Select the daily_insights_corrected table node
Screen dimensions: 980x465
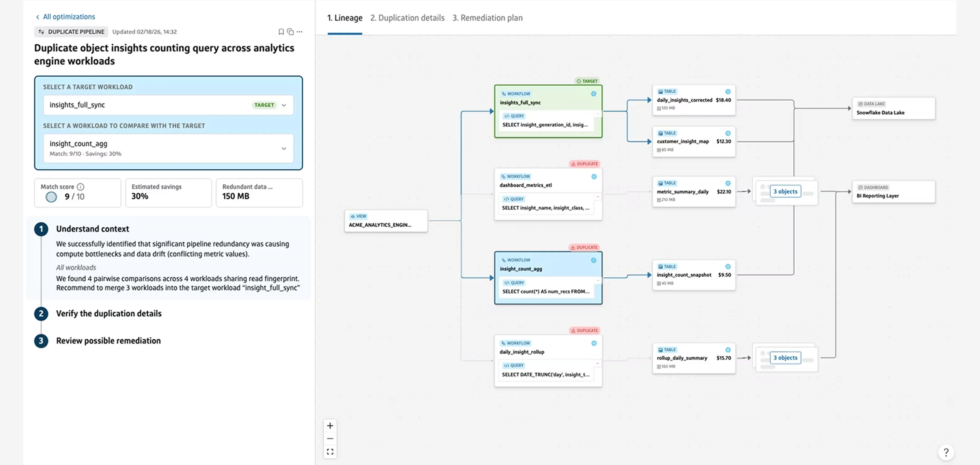(694, 100)
